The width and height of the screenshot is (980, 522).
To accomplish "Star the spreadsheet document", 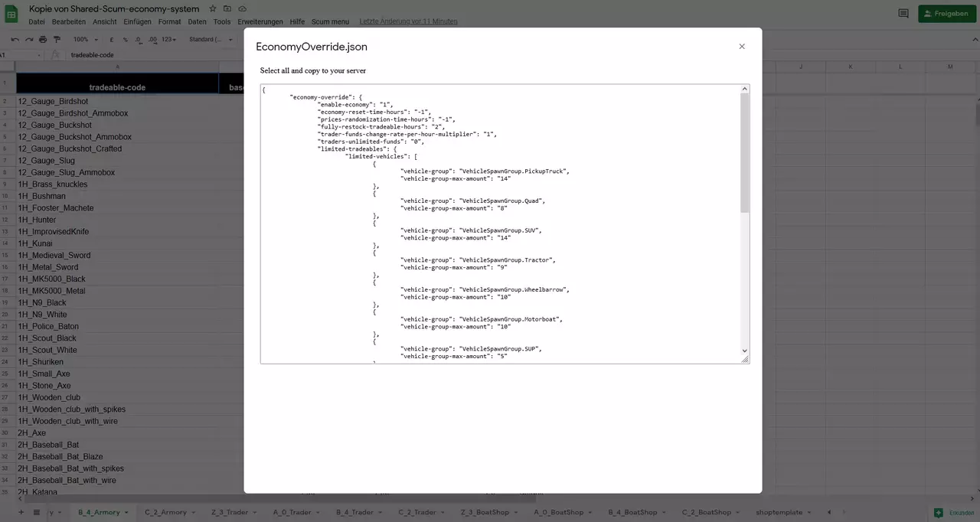I will (x=214, y=8).
